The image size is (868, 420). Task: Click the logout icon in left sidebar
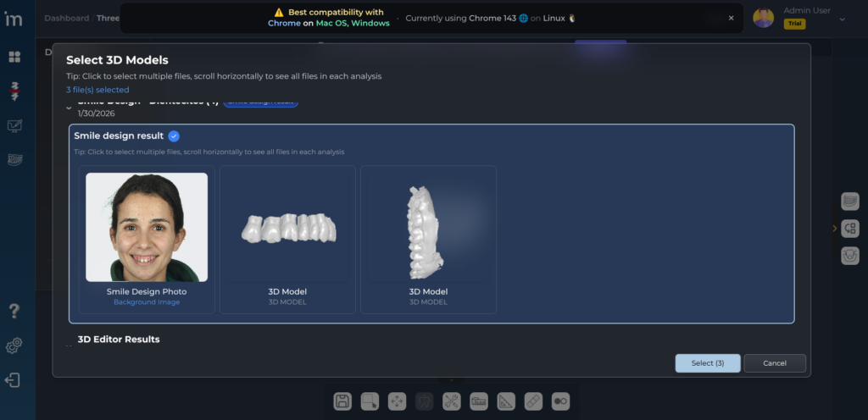[x=14, y=380]
